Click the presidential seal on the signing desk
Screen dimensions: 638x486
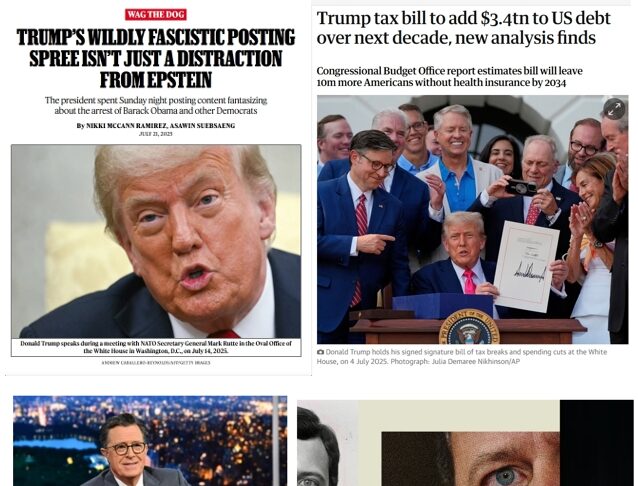click(x=469, y=327)
